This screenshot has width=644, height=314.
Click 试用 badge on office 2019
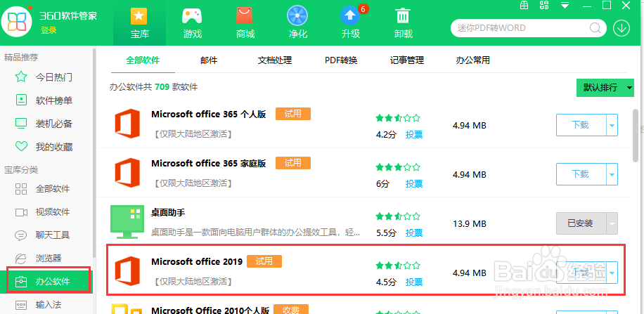264,261
